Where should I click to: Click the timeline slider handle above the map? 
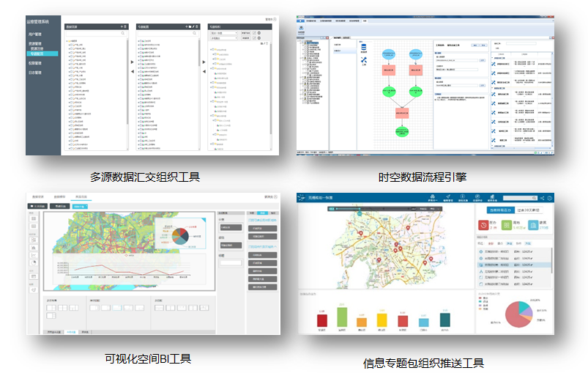click(360, 213)
